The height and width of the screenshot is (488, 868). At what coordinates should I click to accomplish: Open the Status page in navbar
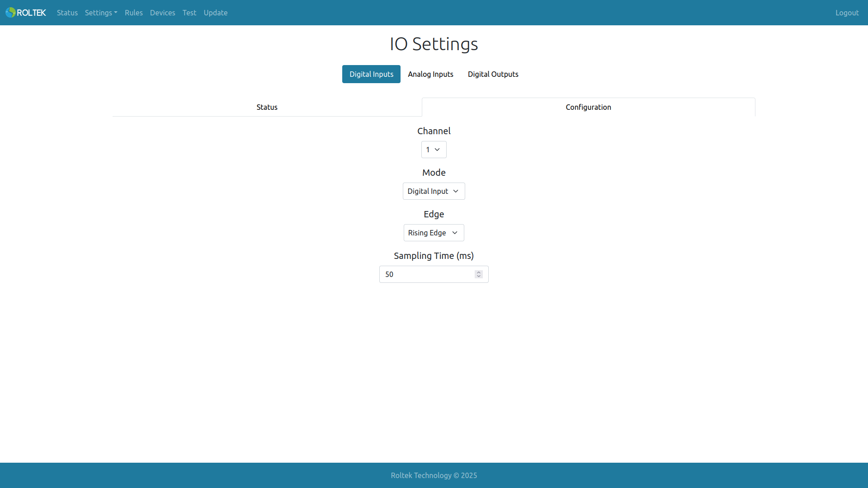pos(67,13)
